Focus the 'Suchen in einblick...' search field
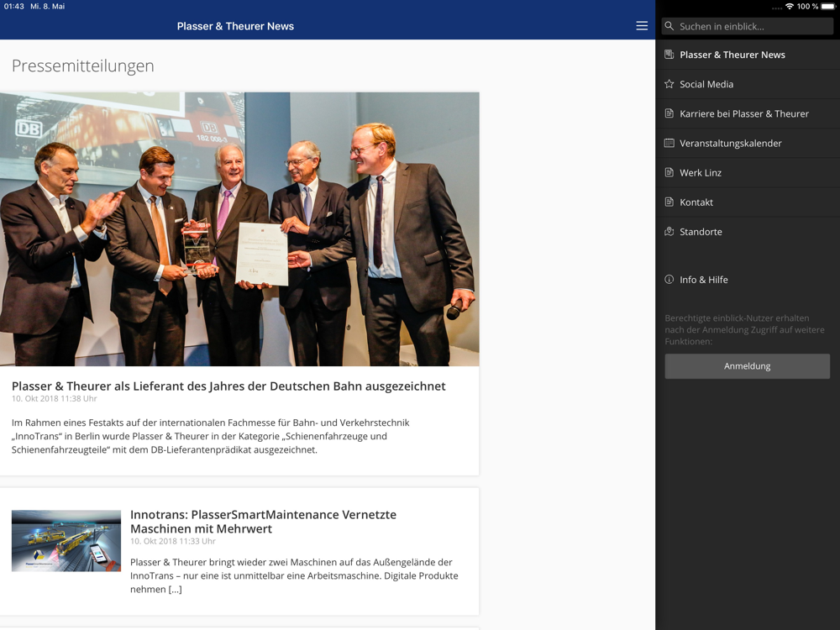This screenshot has width=840, height=630. coord(748,26)
